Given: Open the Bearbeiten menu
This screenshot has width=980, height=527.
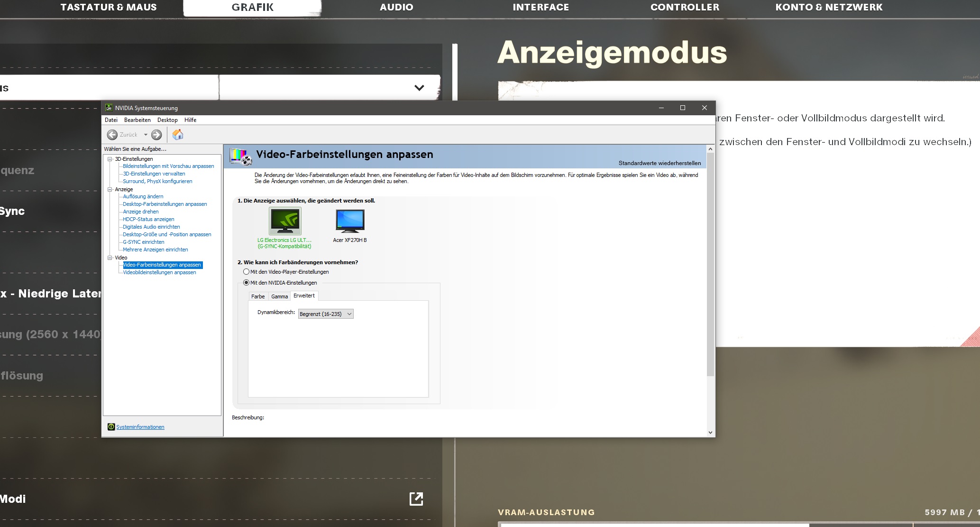Looking at the screenshot, I should click(137, 120).
